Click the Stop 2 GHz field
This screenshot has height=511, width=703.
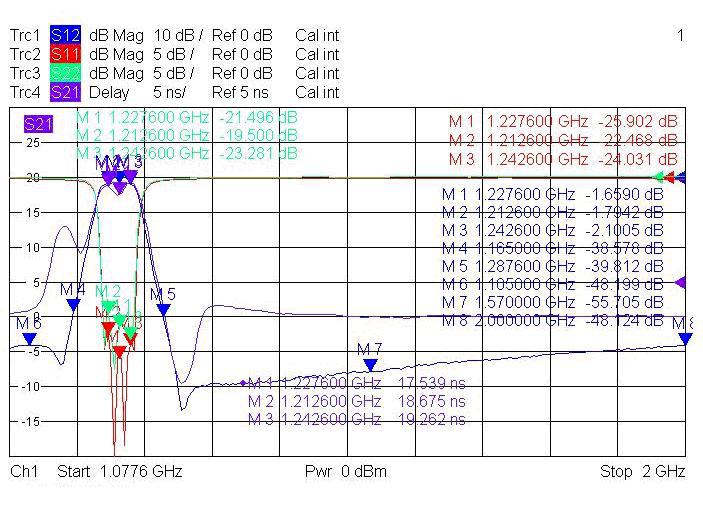[x=642, y=471]
